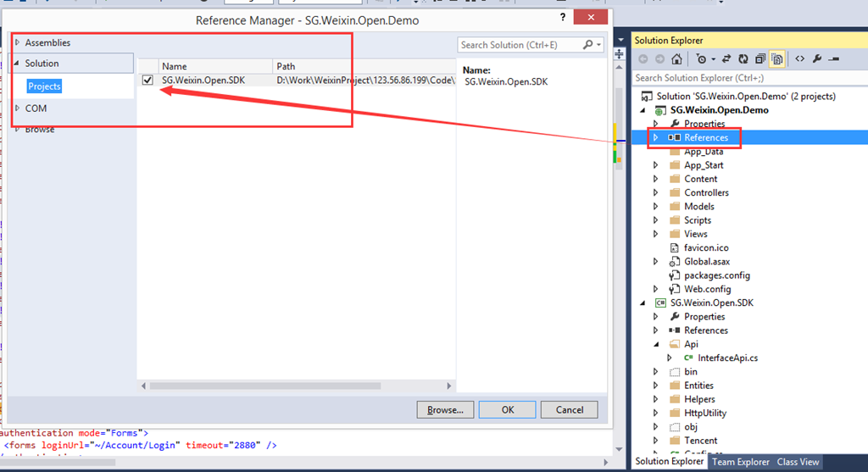Click the split-editor icon above the editor scrollbar
This screenshot has height=472, width=868.
tap(620, 53)
